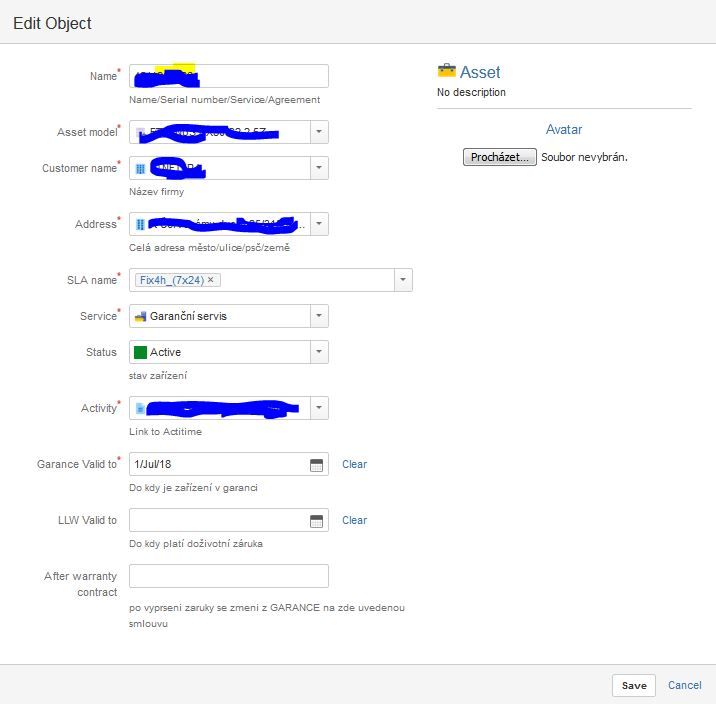This screenshot has width=716, height=704.
Task: Click the Garanční servis service icon
Action: (x=140, y=316)
